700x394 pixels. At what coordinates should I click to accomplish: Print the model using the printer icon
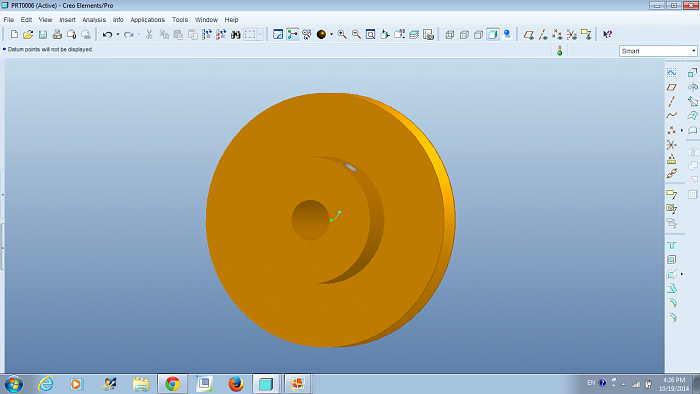tap(57, 34)
